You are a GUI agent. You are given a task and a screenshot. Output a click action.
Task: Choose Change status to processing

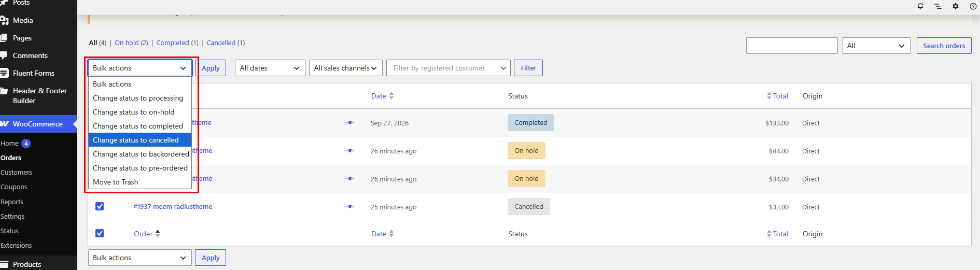tap(140, 98)
